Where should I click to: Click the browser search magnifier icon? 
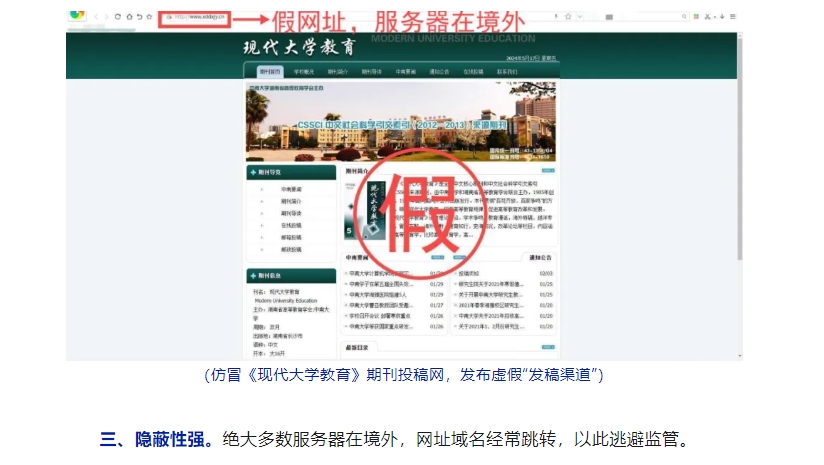(684, 17)
